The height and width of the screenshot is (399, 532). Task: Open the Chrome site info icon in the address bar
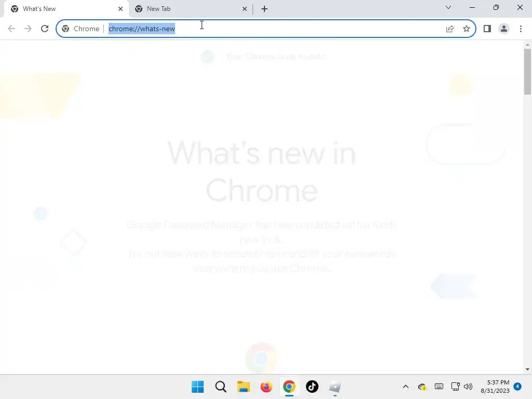(65, 29)
